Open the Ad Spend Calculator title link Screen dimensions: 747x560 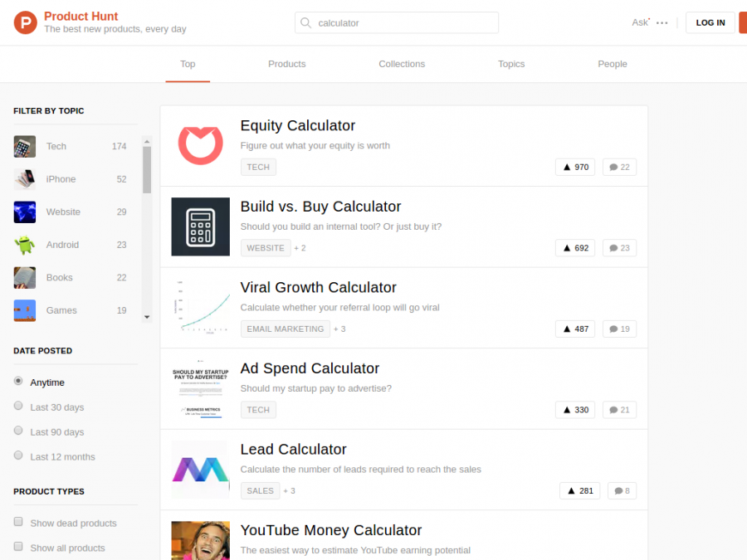tap(310, 368)
